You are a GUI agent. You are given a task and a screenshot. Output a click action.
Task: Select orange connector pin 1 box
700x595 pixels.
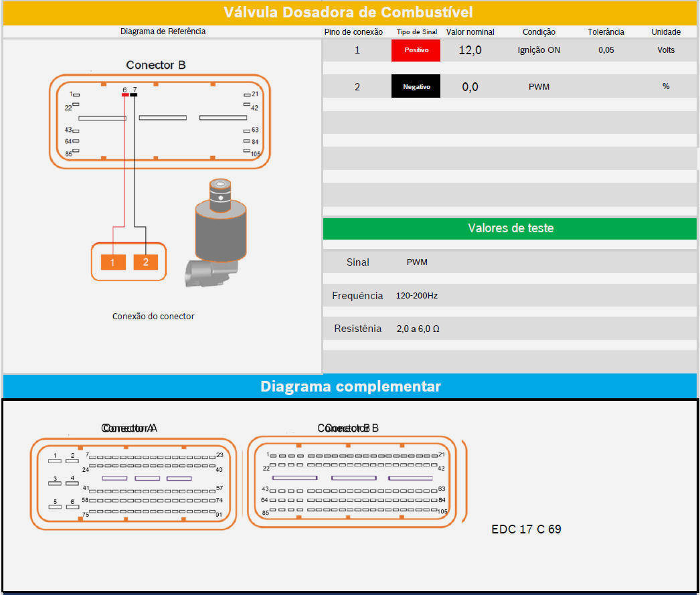(113, 262)
